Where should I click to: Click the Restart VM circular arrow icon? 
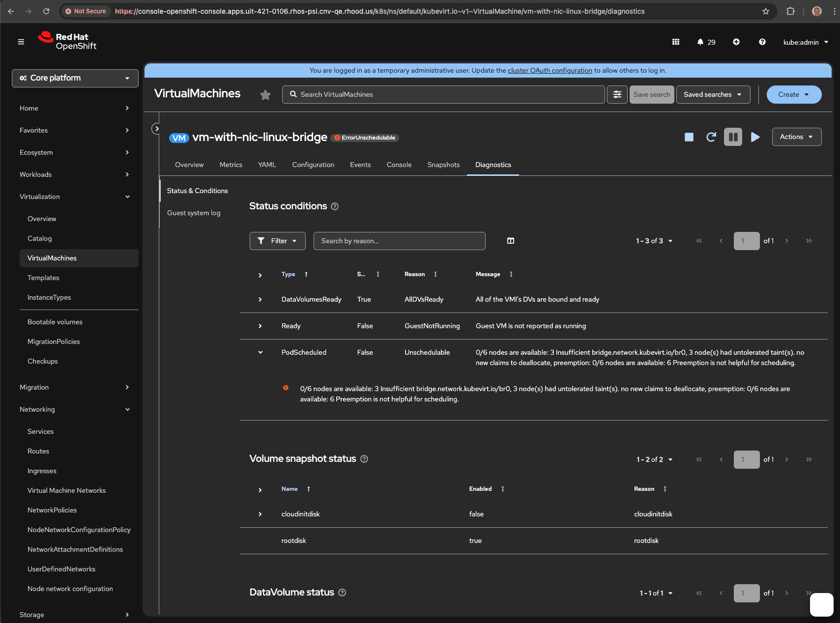pyautogui.click(x=711, y=137)
